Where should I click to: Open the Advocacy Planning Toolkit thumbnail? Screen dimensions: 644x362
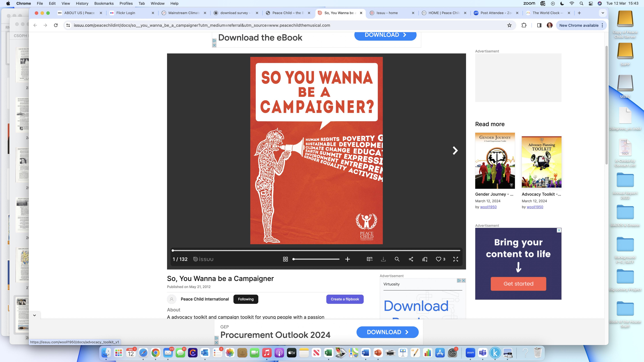point(542,162)
